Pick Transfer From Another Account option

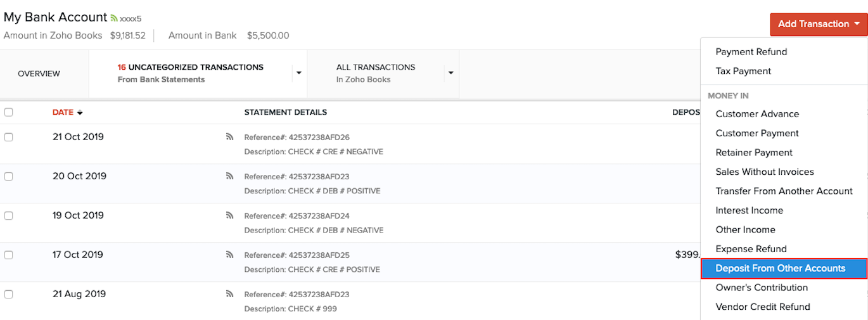pos(784,191)
